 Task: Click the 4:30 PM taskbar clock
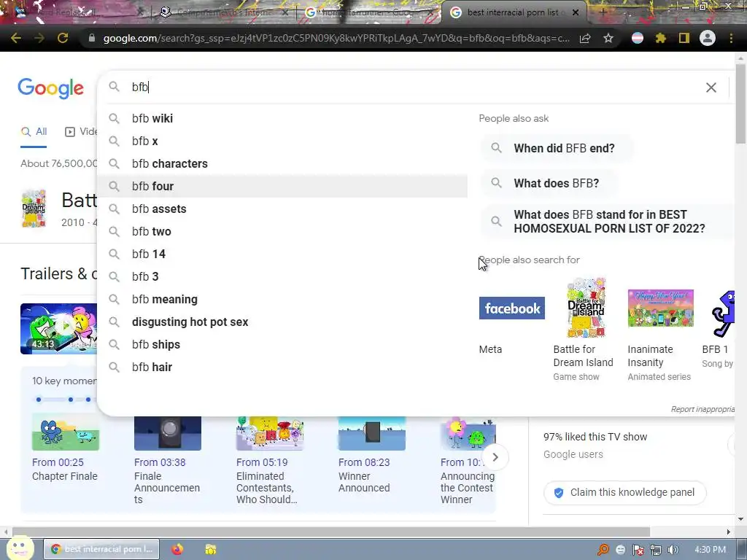coord(711,550)
